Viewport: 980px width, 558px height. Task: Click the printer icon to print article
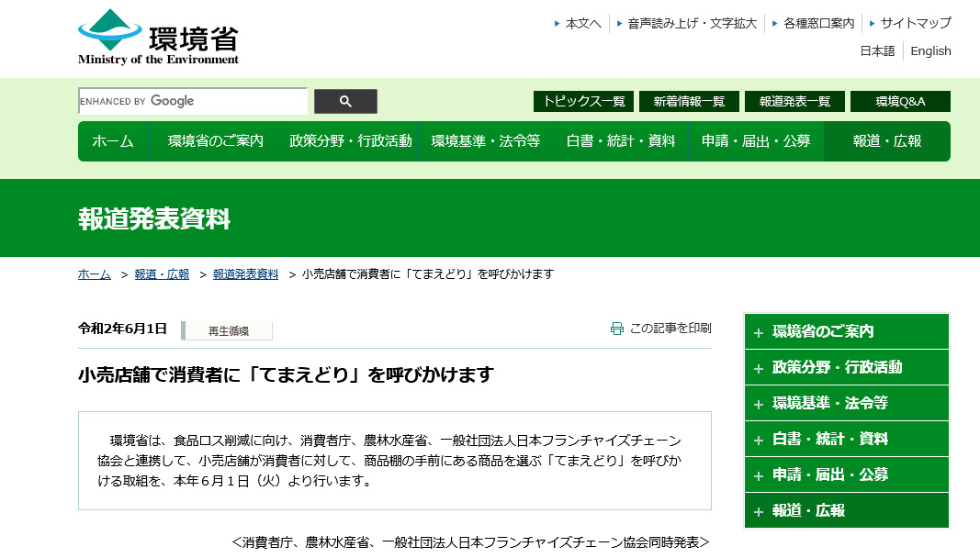coord(617,329)
